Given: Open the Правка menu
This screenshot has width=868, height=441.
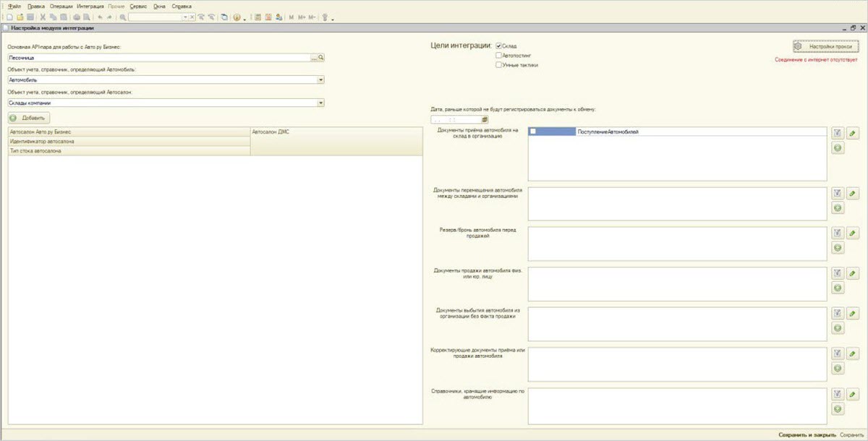Looking at the screenshot, I should [x=36, y=6].
